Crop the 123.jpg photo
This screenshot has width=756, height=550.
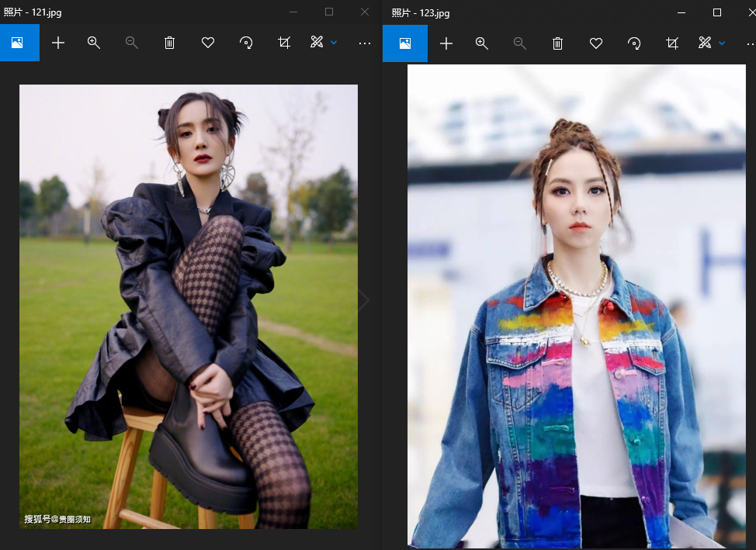[x=672, y=44]
